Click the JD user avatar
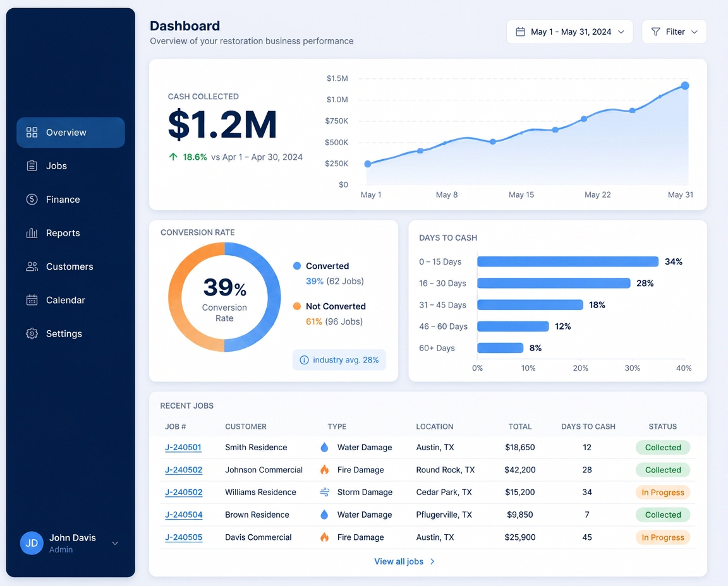The image size is (728, 586). pyautogui.click(x=32, y=543)
